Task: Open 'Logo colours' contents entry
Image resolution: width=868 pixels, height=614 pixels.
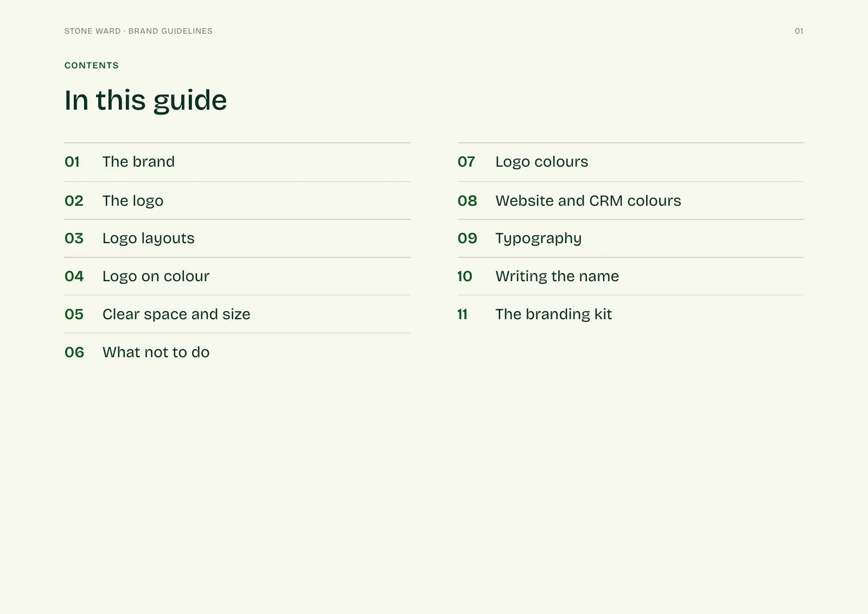Action: point(630,162)
